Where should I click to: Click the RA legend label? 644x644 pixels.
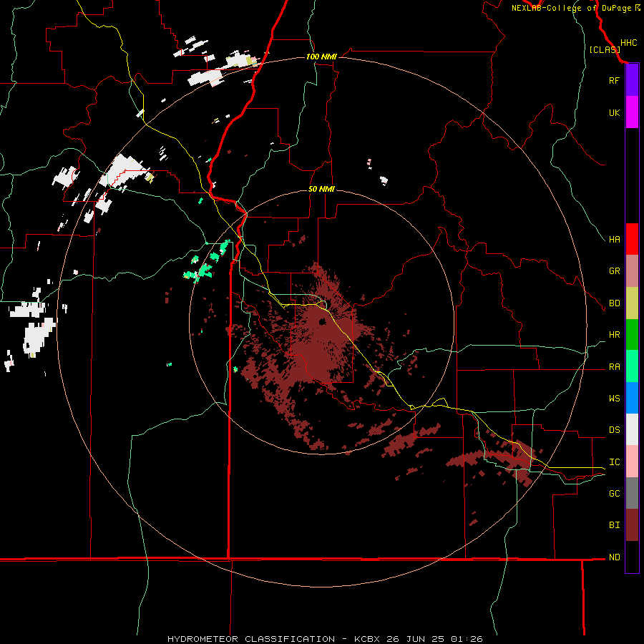[x=614, y=367]
